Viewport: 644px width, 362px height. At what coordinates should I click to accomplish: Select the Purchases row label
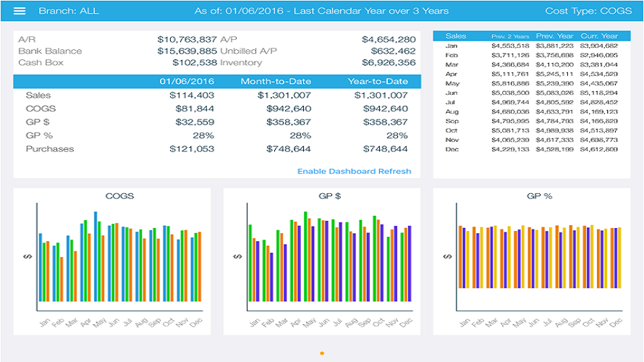pos(50,148)
